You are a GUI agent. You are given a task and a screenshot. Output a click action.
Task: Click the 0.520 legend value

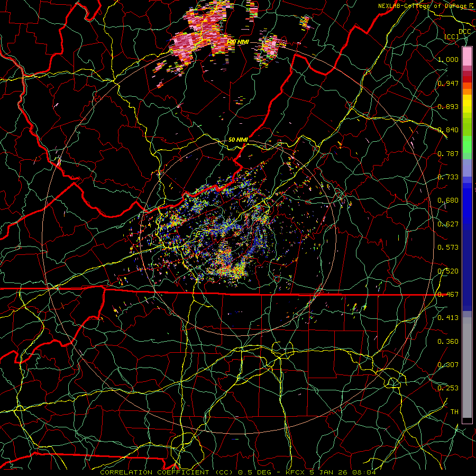(x=448, y=271)
